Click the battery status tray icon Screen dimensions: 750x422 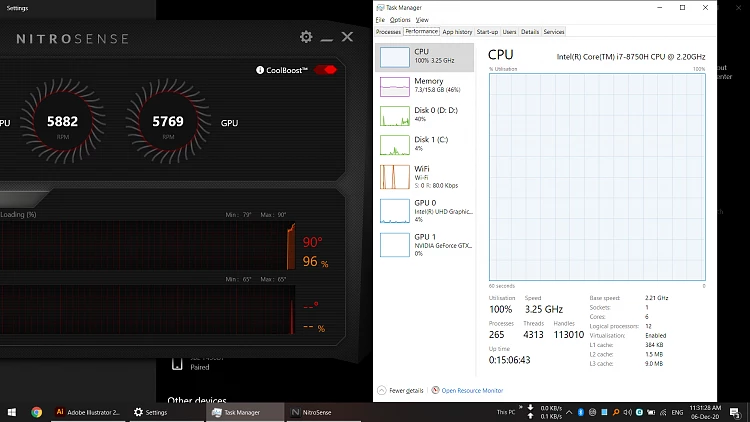651,412
